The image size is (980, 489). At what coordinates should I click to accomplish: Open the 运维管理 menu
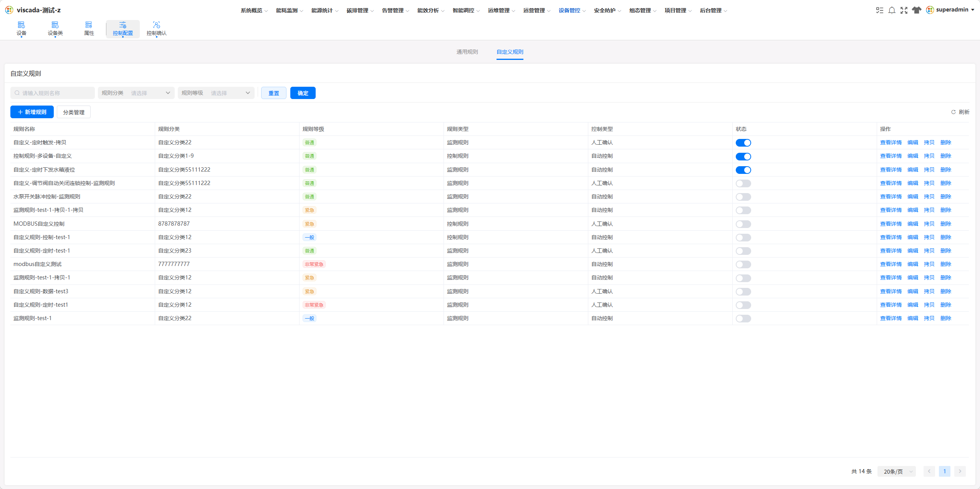tap(502, 10)
